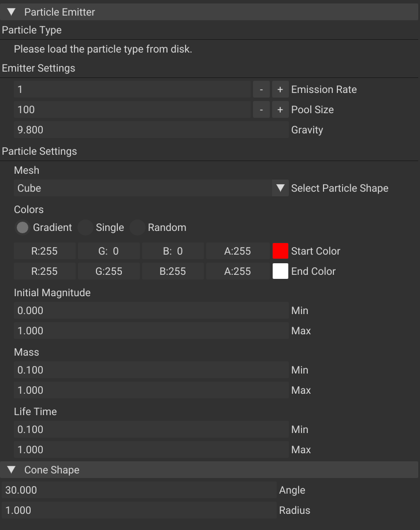The image size is (420, 530).
Task: Increase Emission Rate with plus button
Action: [x=280, y=89]
